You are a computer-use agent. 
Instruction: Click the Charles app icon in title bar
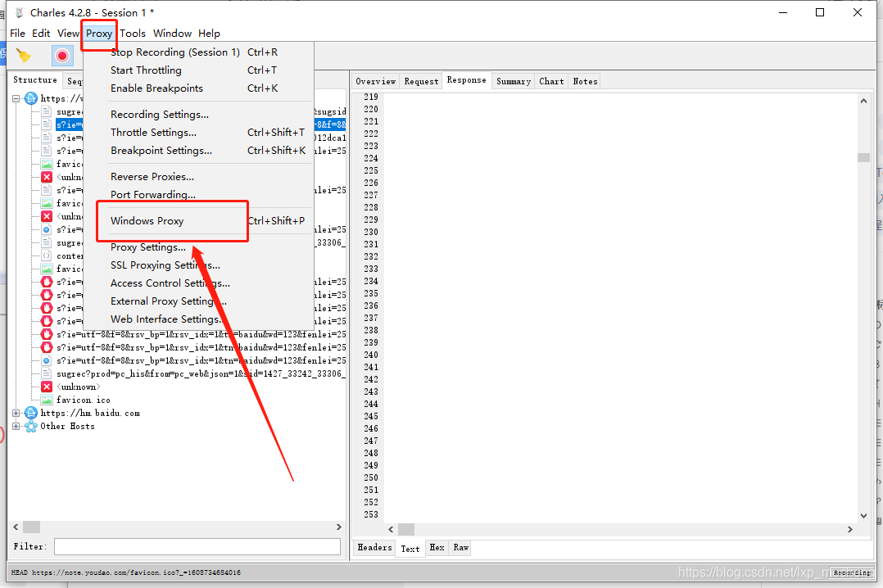coord(19,12)
